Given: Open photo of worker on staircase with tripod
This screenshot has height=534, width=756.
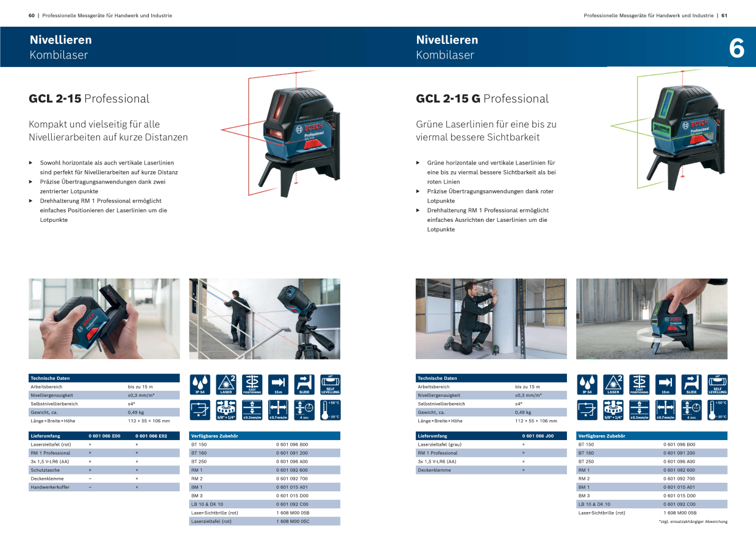Looking at the screenshot, I should 265,319.
